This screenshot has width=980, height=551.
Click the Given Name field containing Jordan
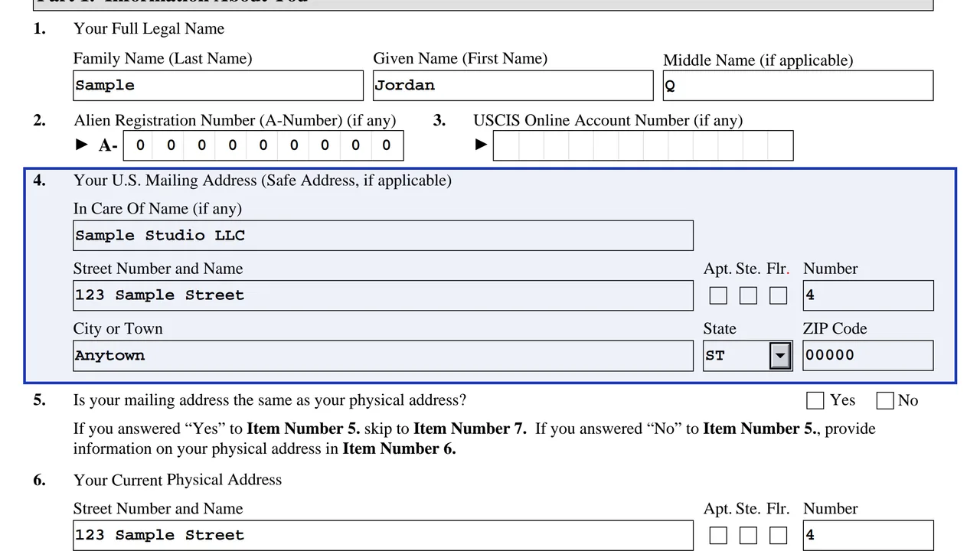513,86
